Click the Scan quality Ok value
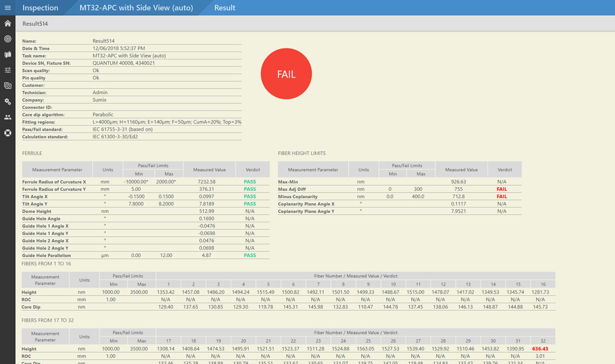 [95, 71]
